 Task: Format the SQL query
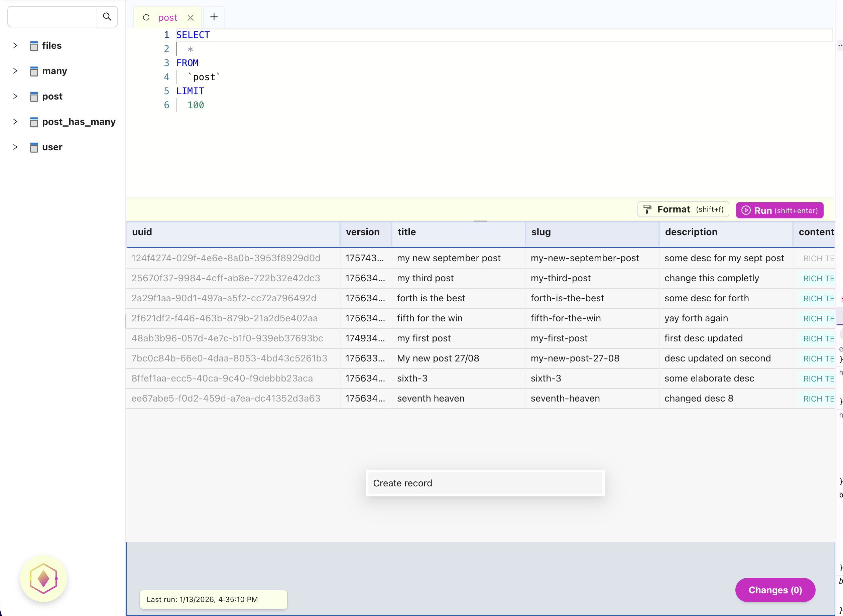683,209
